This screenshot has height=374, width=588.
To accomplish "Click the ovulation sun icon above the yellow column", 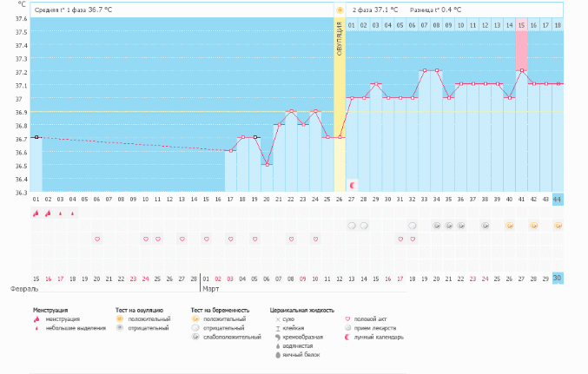I will (340, 10).
